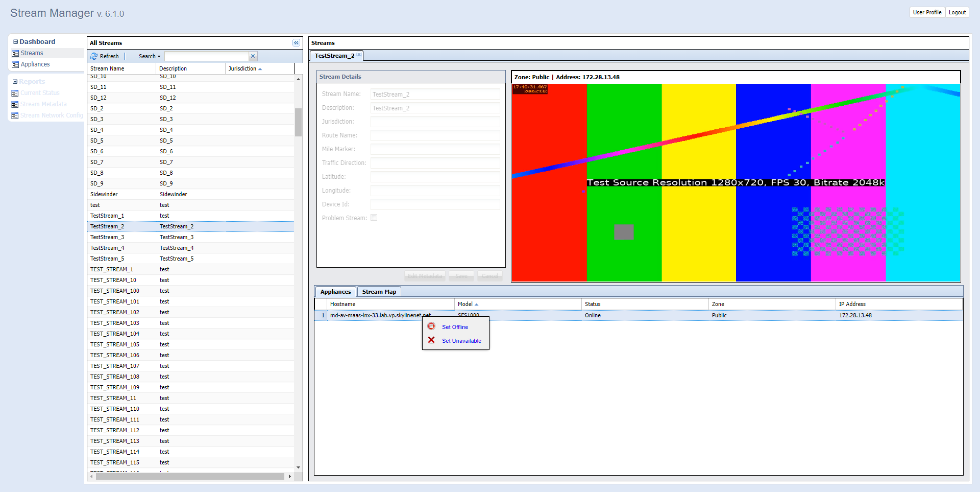This screenshot has width=980, height=492.
Task: Click the Stream Metadata report icon
Action: coord(14,104)
